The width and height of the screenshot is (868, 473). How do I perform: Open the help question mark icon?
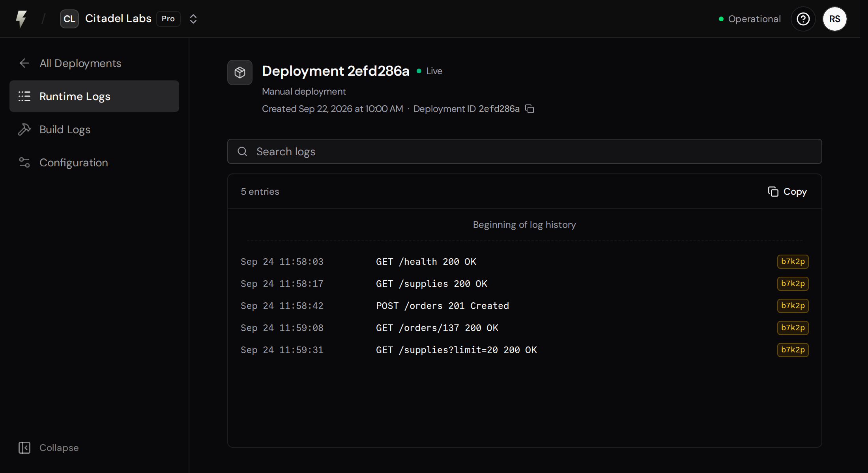point(803,19)
